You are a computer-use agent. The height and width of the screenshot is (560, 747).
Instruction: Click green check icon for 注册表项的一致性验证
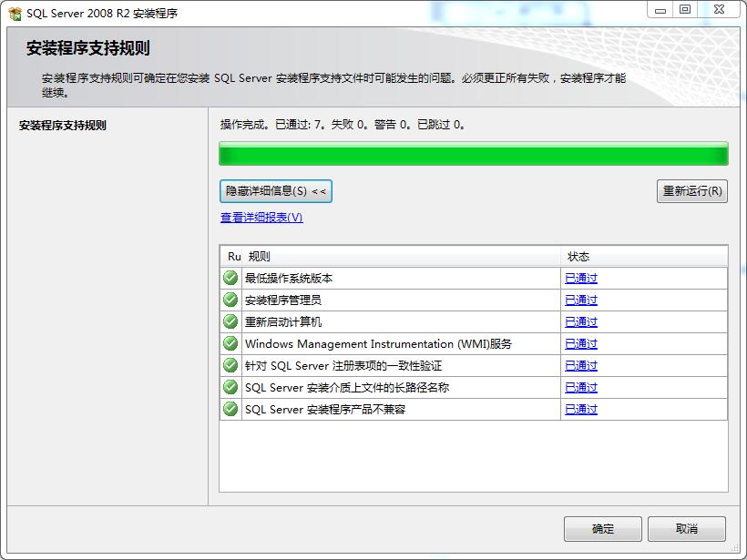(230, 365)
